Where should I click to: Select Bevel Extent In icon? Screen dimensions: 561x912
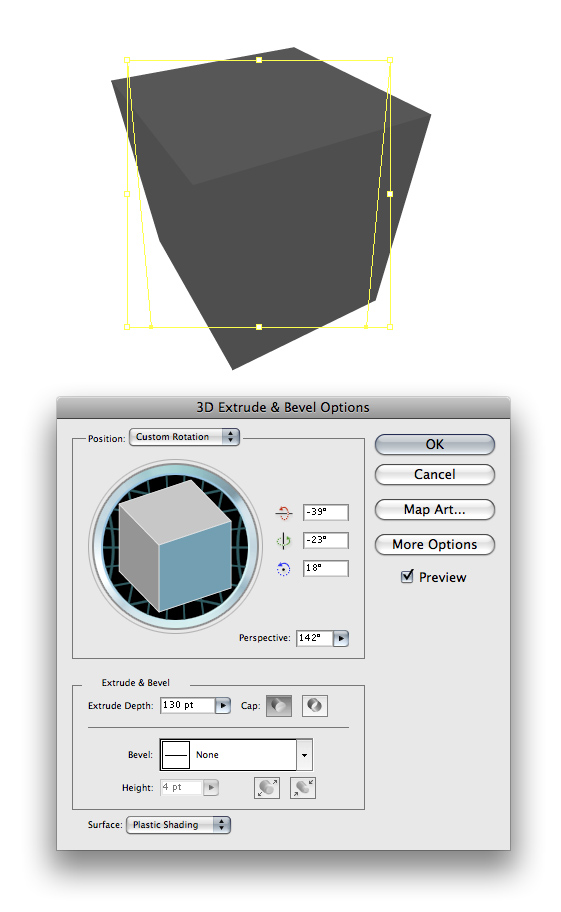pos(303,788)
